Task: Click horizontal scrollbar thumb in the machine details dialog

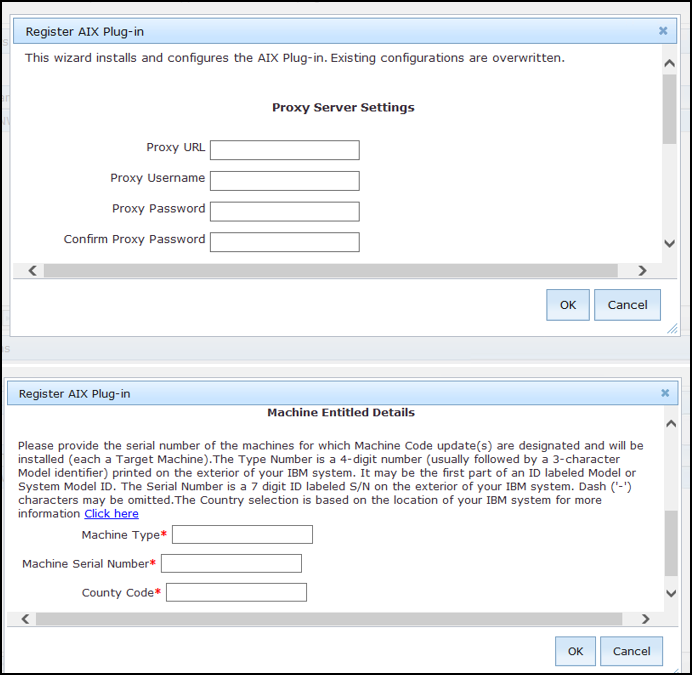Action: coord(329,619)
